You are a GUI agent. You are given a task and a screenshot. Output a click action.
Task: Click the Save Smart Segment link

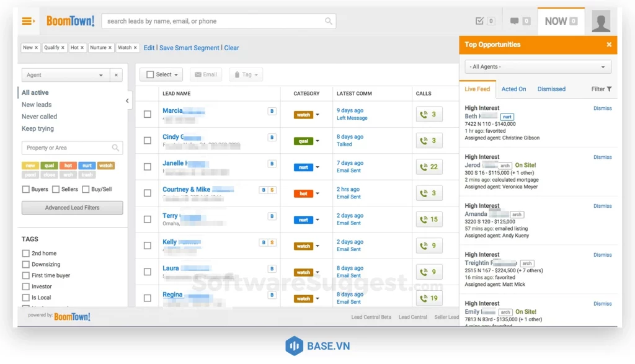click(189, 48)
